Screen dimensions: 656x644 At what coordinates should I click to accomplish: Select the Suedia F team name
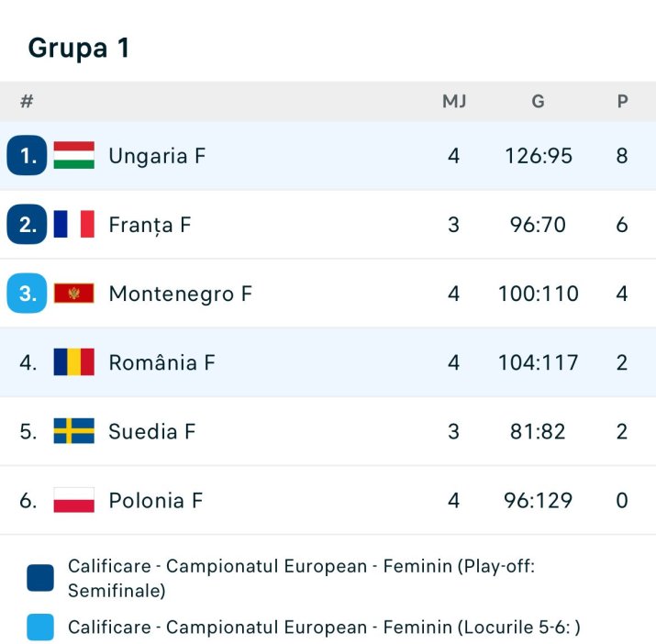152,431
